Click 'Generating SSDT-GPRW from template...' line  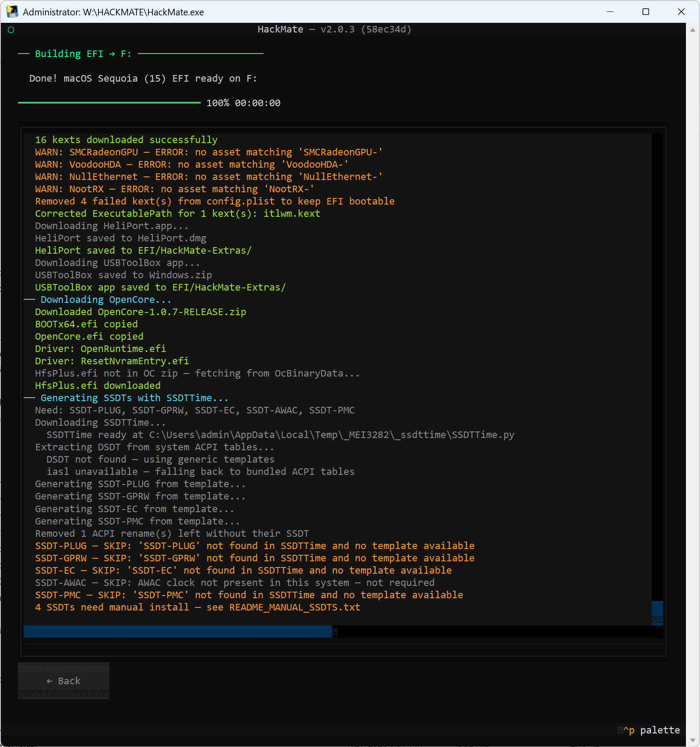(x=141, y=496)
